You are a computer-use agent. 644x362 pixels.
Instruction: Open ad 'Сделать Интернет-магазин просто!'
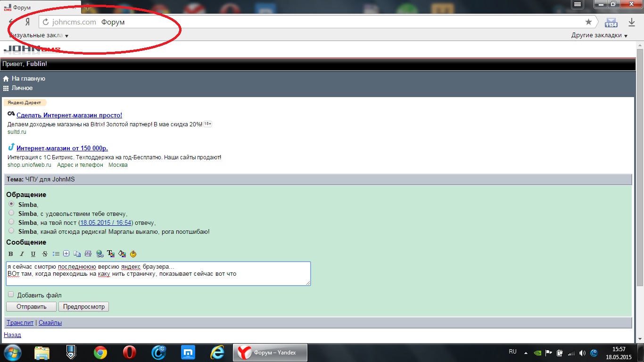coord(69,115)
